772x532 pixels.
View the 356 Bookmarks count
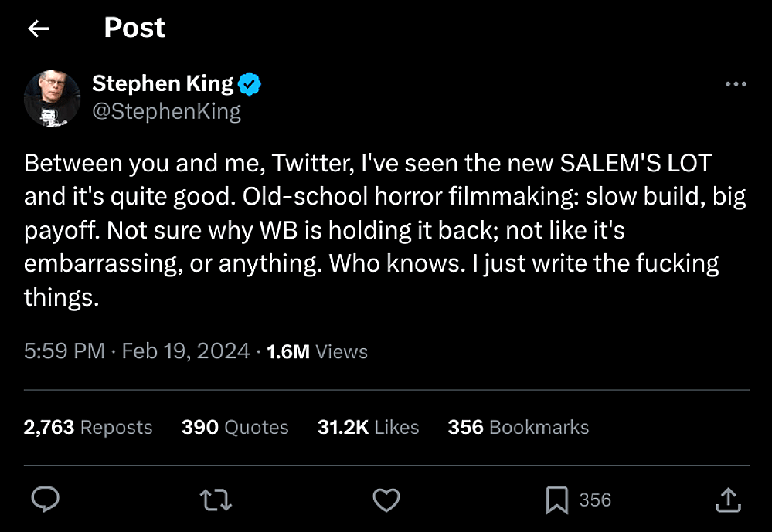(518, 427)
